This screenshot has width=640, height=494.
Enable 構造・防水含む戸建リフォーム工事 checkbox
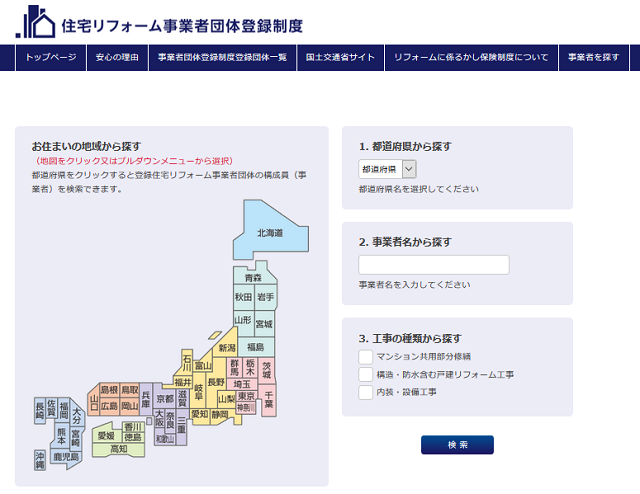click(366, 375)
